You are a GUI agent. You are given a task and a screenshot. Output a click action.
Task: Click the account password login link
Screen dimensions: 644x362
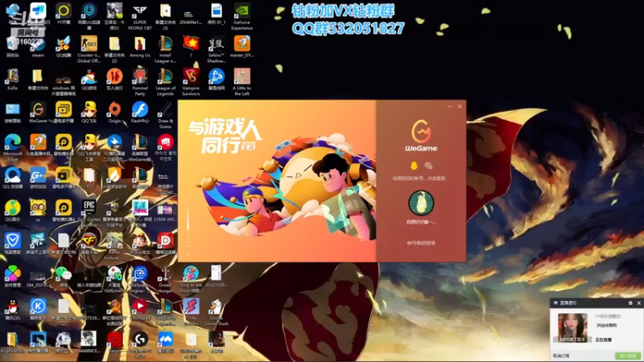coord(421,243)
